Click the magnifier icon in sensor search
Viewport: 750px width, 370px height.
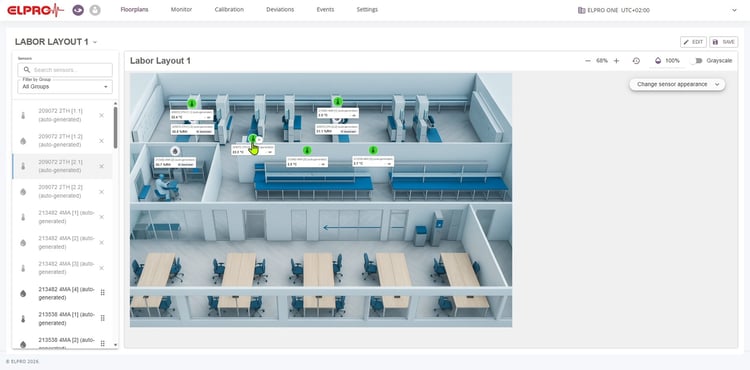coord(27,70)
